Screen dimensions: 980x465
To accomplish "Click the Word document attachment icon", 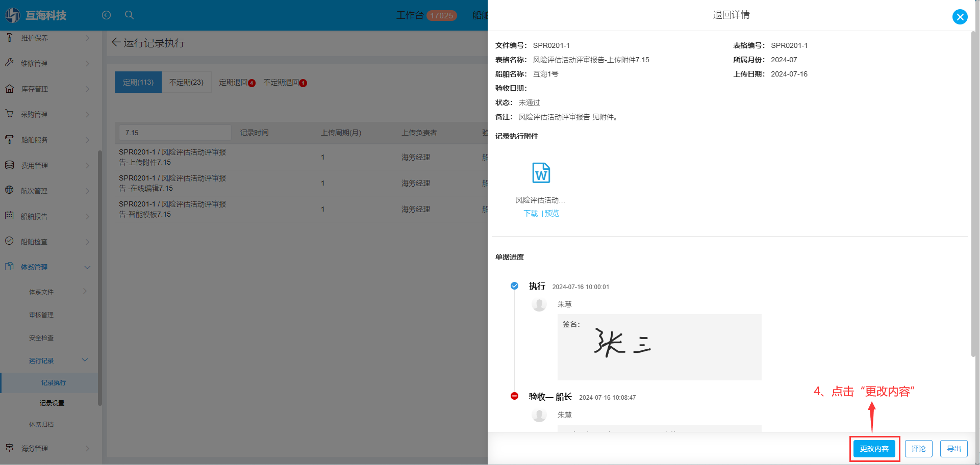I will tap(541, 173).
